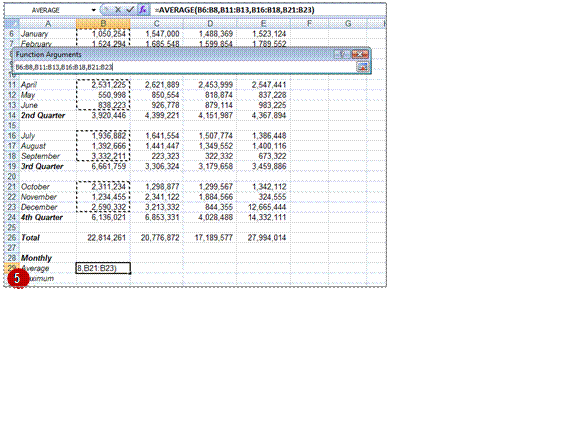Click the 2nd Quarter label cell
Screen dimensions: 580x433
click(48, 115)
